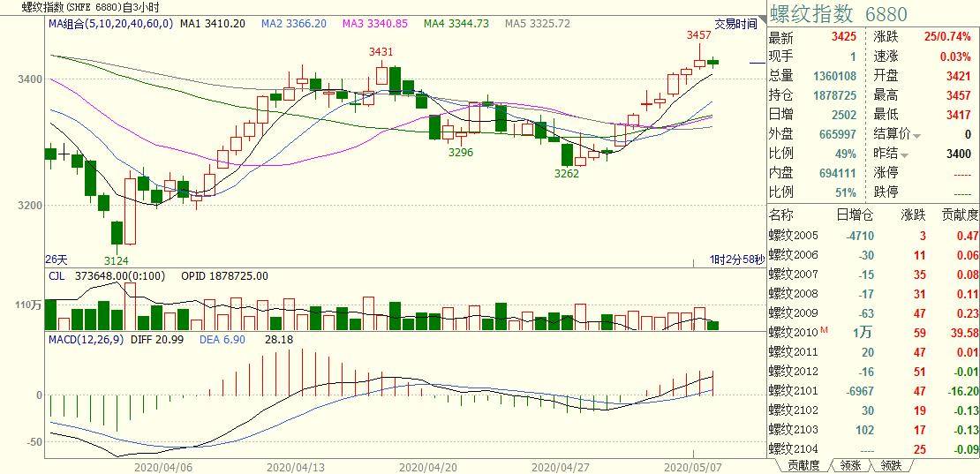Switch to the 贡献度 tab
This screenshot has width=980, height=474.
click(803, 465)
